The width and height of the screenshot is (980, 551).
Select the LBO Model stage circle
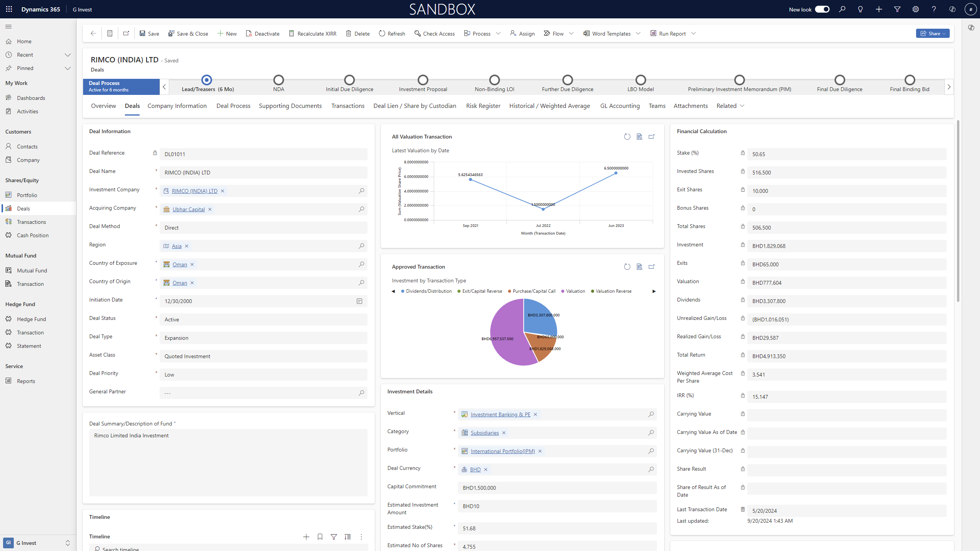[640, 80]
